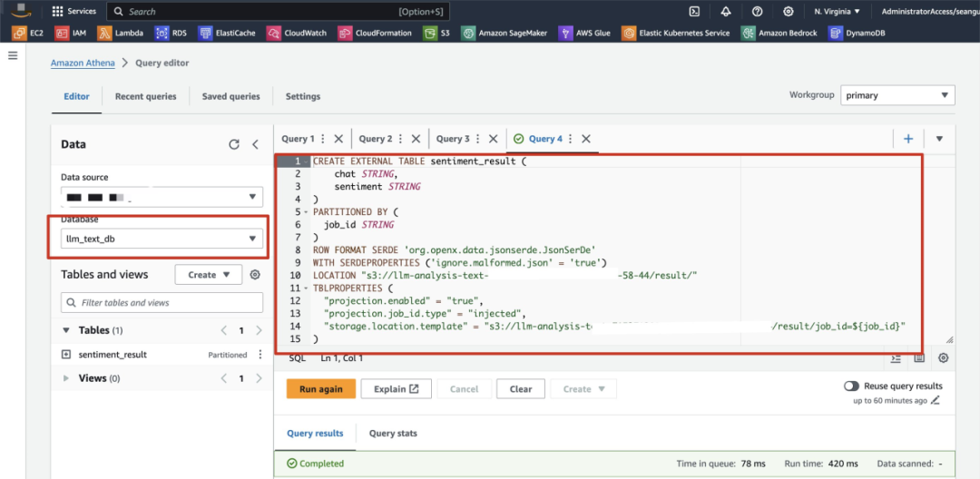Image resolution: width=980 pixels, height=479 pixels.
Task: Switch to the Recent queries tab
Action: [145, 96]
